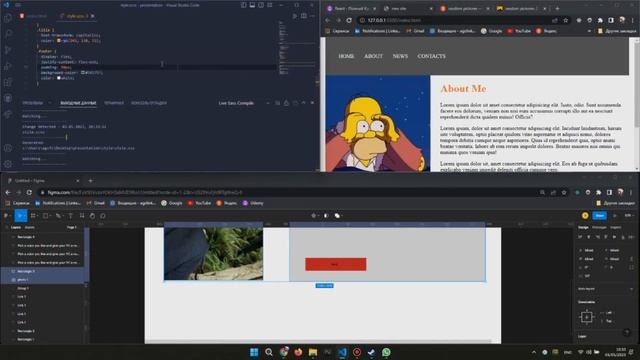640x360 pixels.
Task: Open HOME link on the web page
Action: pyautogui.click(x=346, y=56)
